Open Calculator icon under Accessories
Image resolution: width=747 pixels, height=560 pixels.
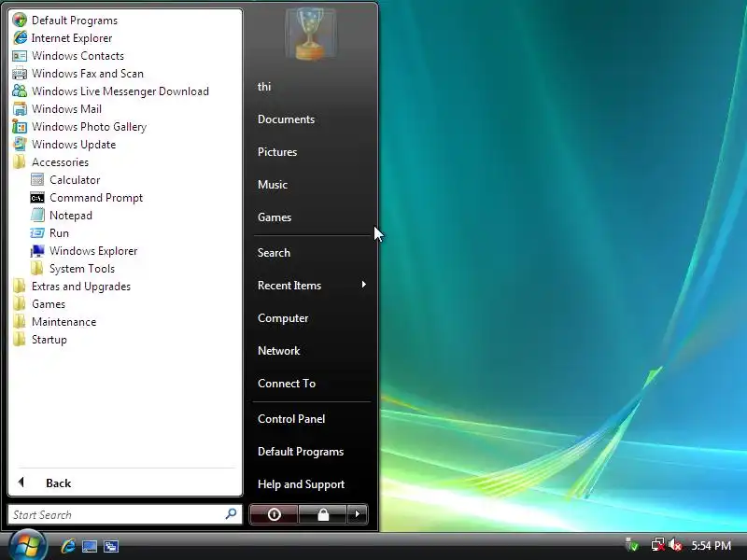click(x=37, y=180)
